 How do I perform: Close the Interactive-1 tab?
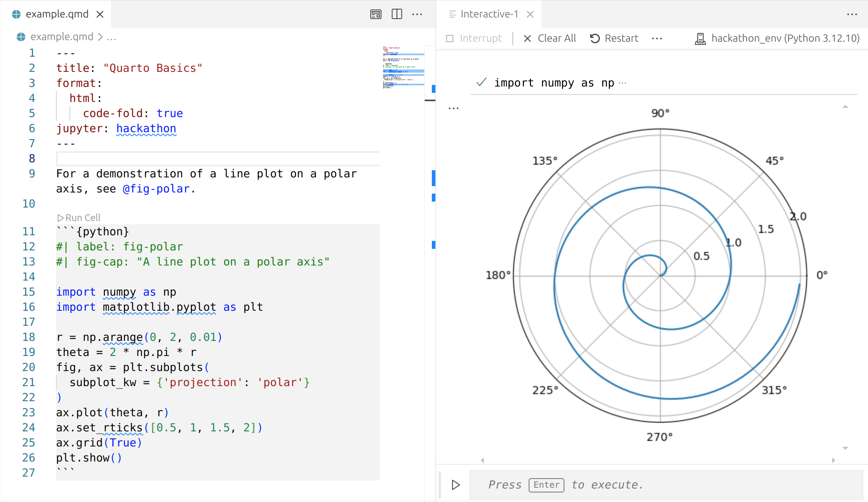pos(530,14)
